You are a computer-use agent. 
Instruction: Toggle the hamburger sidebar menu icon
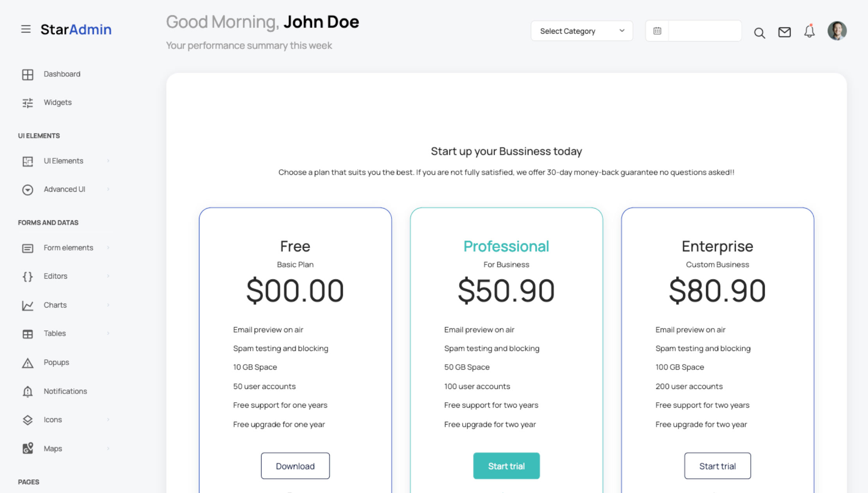click(x=26, y=29)
